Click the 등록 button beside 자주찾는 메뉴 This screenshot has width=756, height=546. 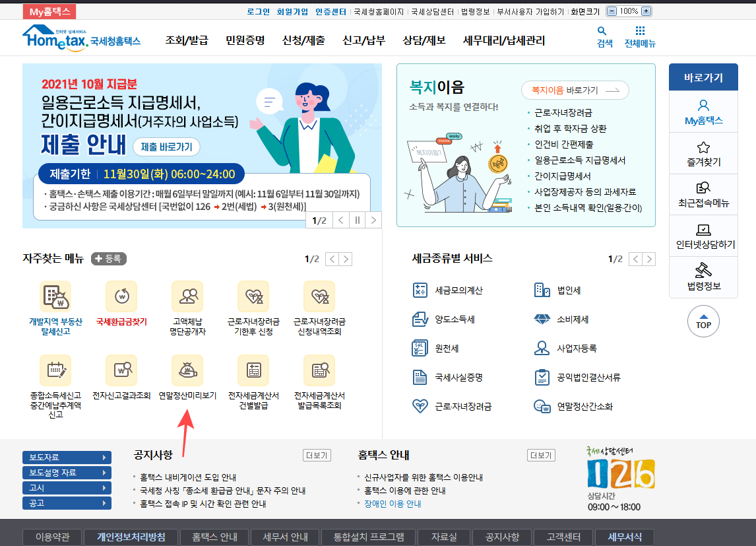coord(109,259)
